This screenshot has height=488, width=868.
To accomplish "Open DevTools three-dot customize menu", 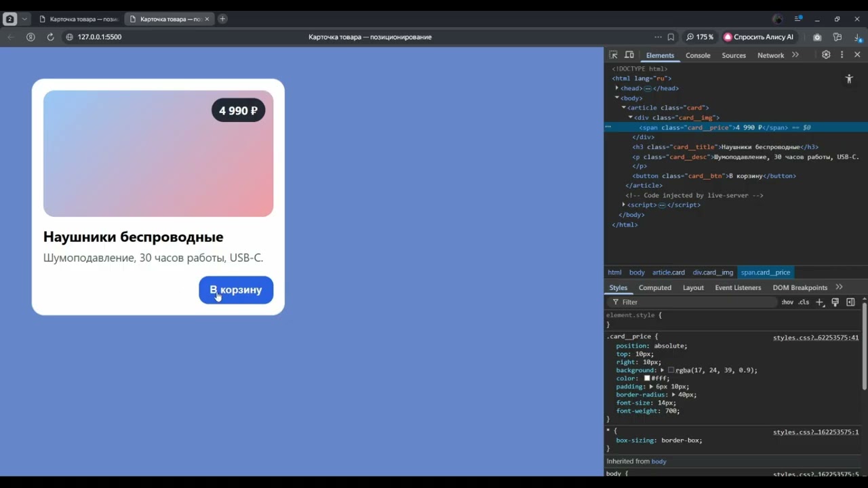I will point(842,55).
